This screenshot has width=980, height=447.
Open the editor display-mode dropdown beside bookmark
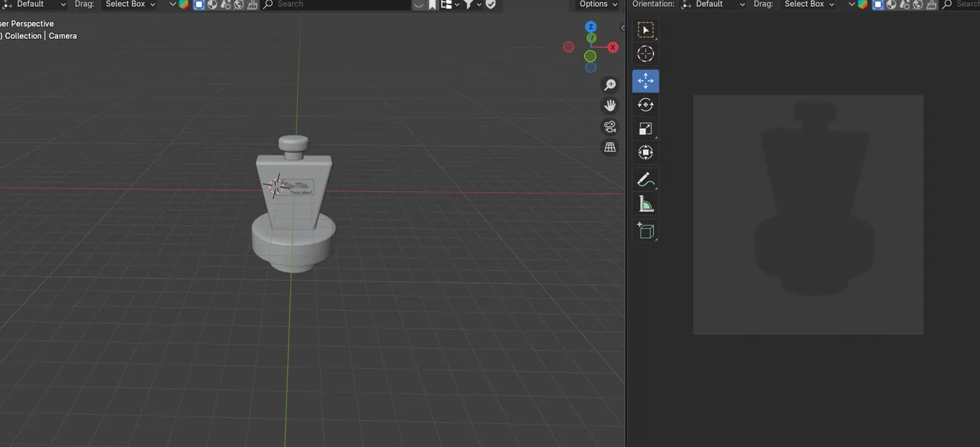point(450,4)
